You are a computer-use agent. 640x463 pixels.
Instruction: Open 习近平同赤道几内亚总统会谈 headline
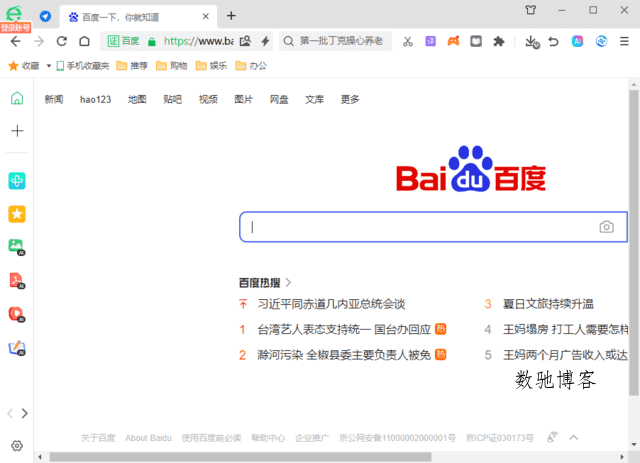331,304
